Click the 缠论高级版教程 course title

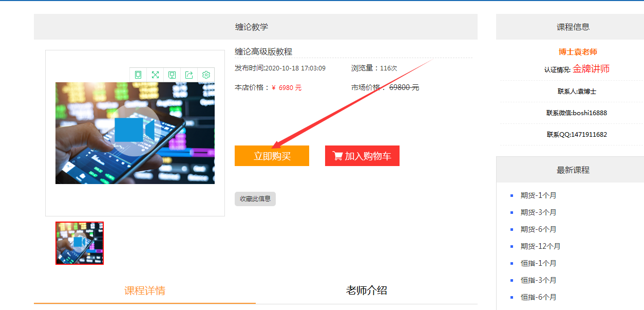tap(263, 51)
